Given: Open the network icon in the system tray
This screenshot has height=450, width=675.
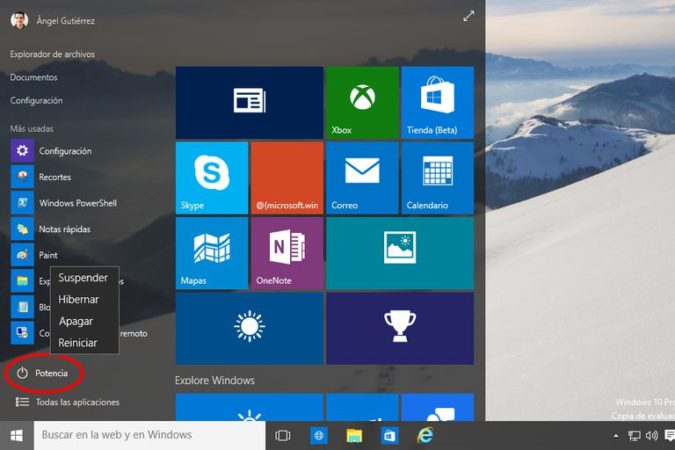Looking at the screenshot, I should tap(634, 436).
